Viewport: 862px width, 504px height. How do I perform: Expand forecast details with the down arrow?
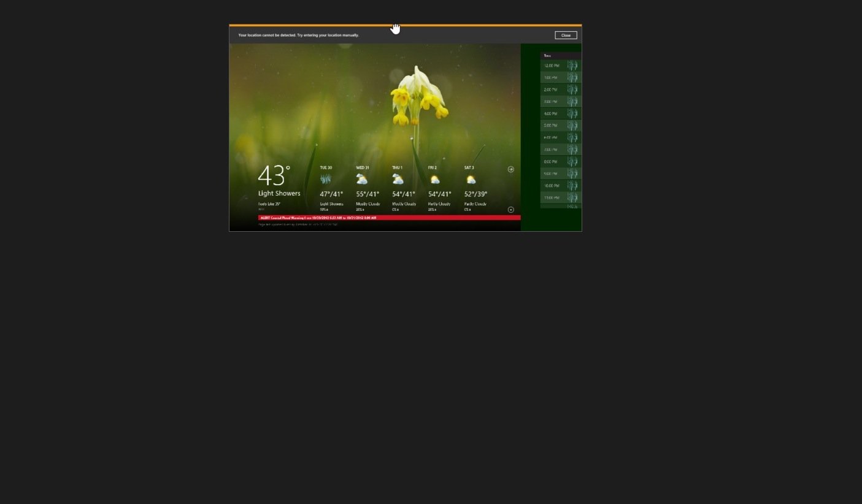point(511,210)
